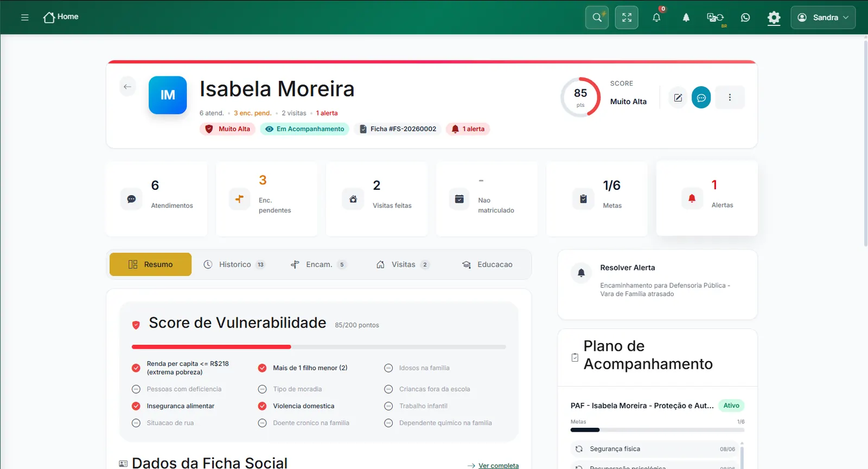Screen dimensions: 868x469
Task: Open the search icon in top bar
Action: pyautogui.click(x=597, y=17)
